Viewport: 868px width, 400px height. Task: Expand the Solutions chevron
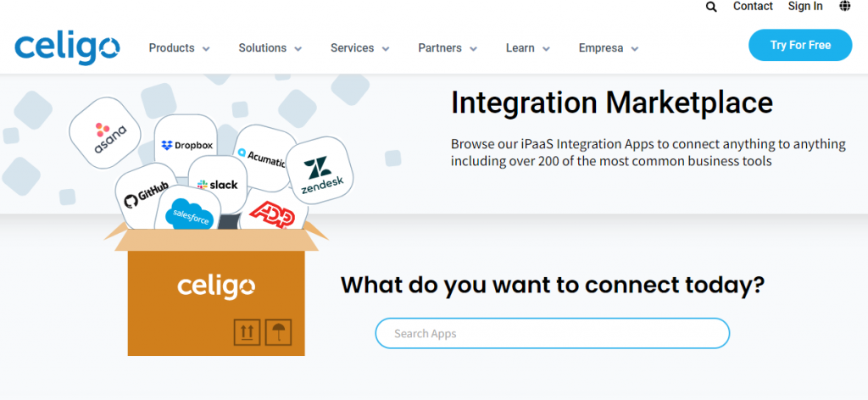click(x=298, y=48)
